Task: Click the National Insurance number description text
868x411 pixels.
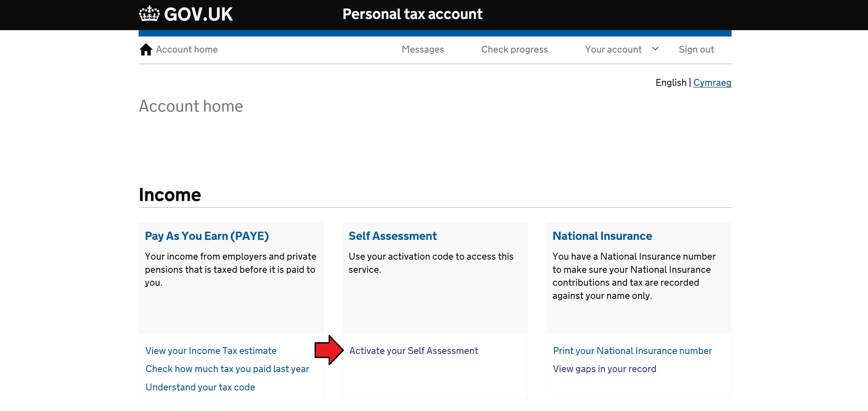Action: click(x=634, y=276)
